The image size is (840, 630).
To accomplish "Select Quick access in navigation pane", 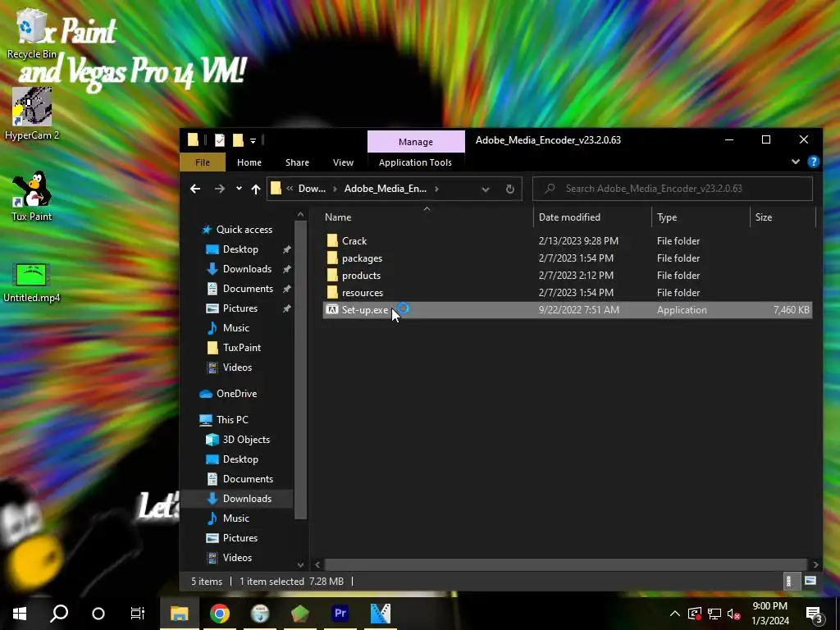I will point(244,230).
